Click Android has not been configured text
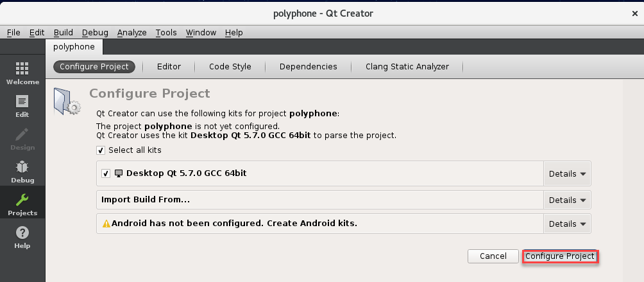This screenshot has width=644, height=282. 234,224
